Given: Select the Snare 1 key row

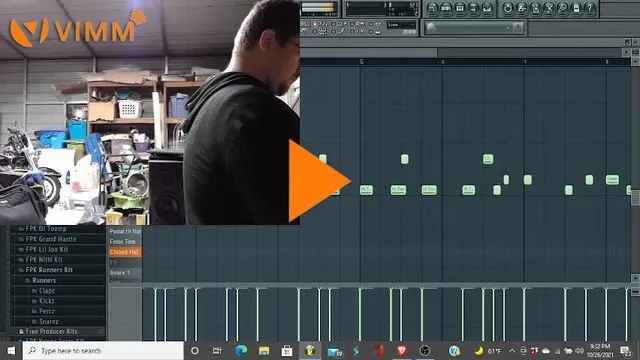Looking at the screenshot, I should 125,273.
